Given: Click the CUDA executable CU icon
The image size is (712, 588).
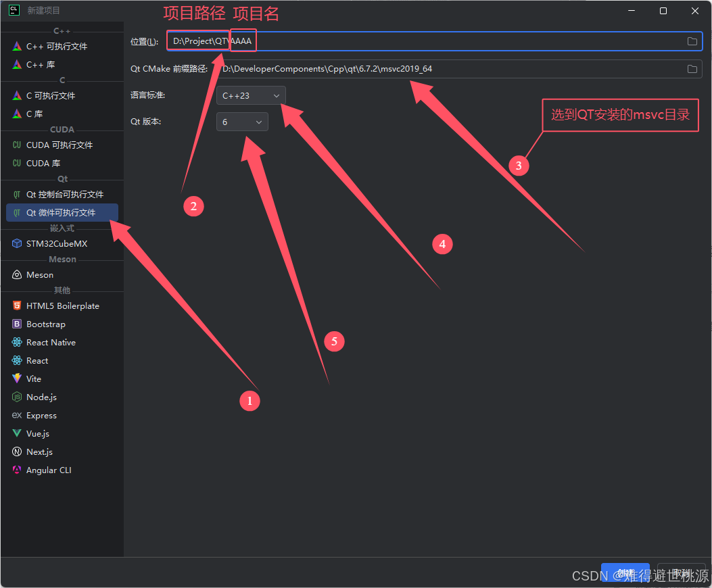Looking at the screenshot, I should click(17, 145).
